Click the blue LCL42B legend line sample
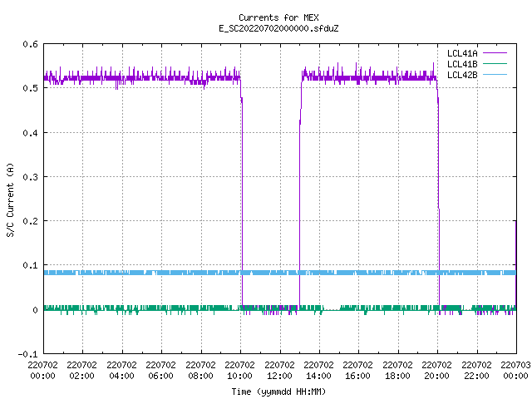Viewport: 532px width, 399px height. (x=495, y=74)
